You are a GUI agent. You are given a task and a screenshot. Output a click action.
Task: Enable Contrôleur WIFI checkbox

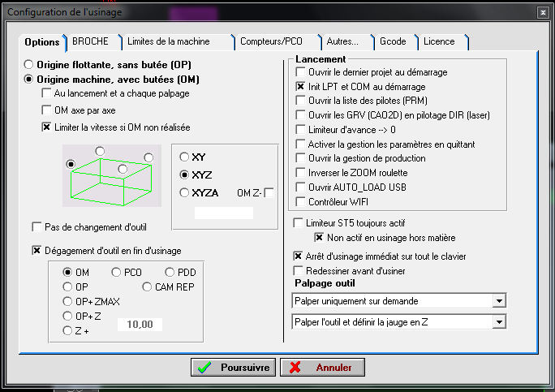300,202
